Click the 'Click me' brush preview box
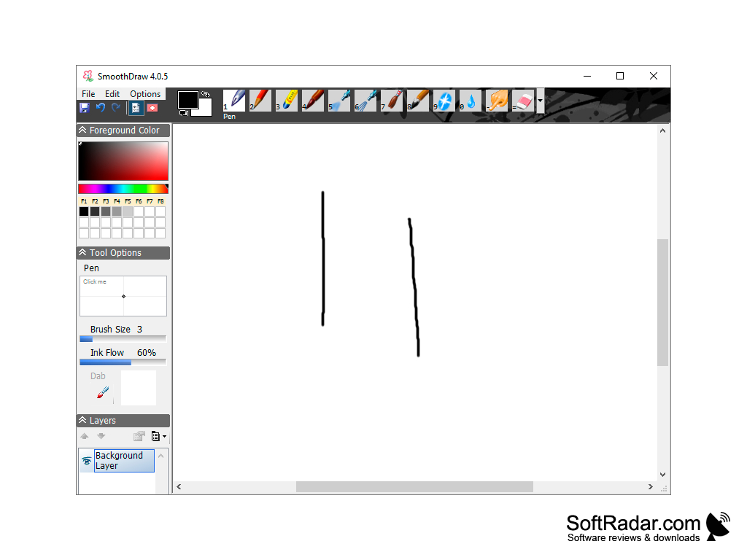 [123, 296]
